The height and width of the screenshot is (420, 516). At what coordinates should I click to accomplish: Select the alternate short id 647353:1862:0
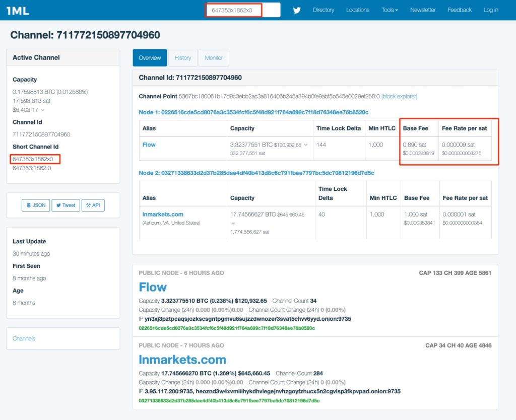(x=32, y=168)
